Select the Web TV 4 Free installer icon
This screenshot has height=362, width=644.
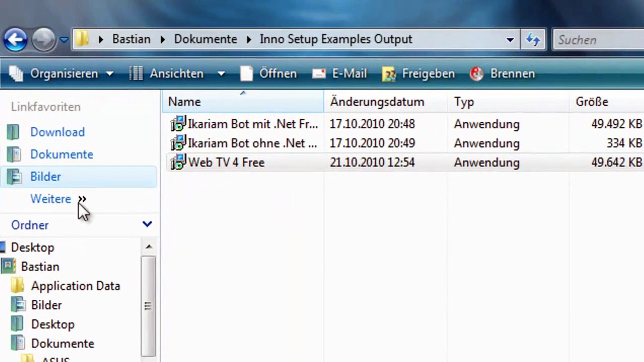pyautogui.click(x=178, y=163)
